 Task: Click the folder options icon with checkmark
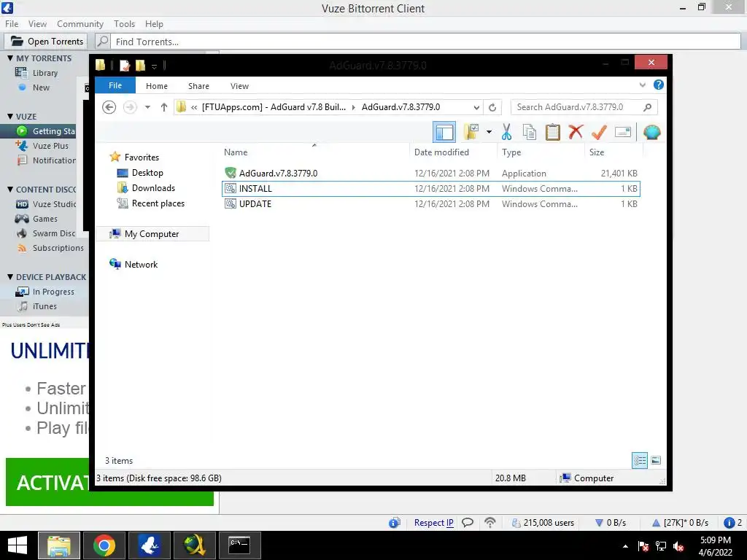(471, 132)
